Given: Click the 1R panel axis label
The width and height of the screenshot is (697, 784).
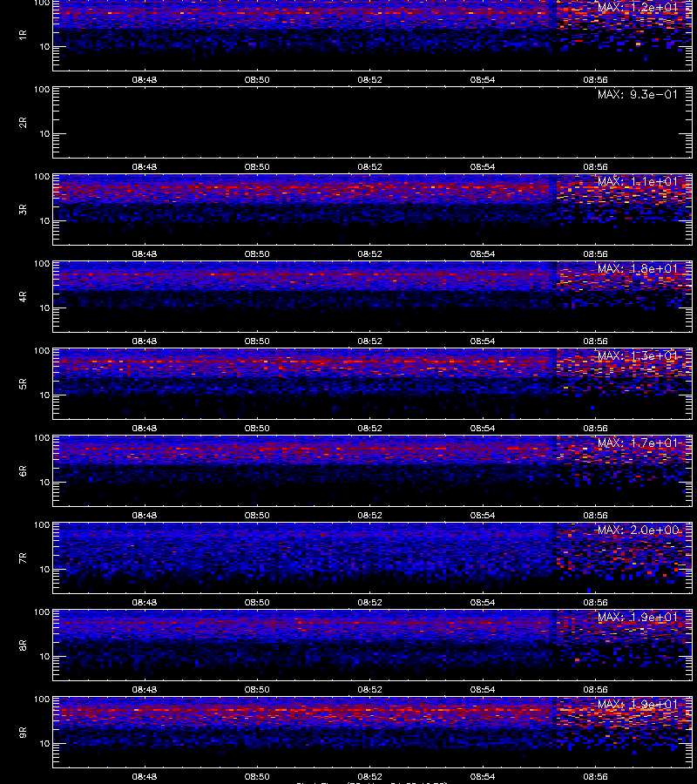Looking at the screenshot, I should tap(23, 35).
